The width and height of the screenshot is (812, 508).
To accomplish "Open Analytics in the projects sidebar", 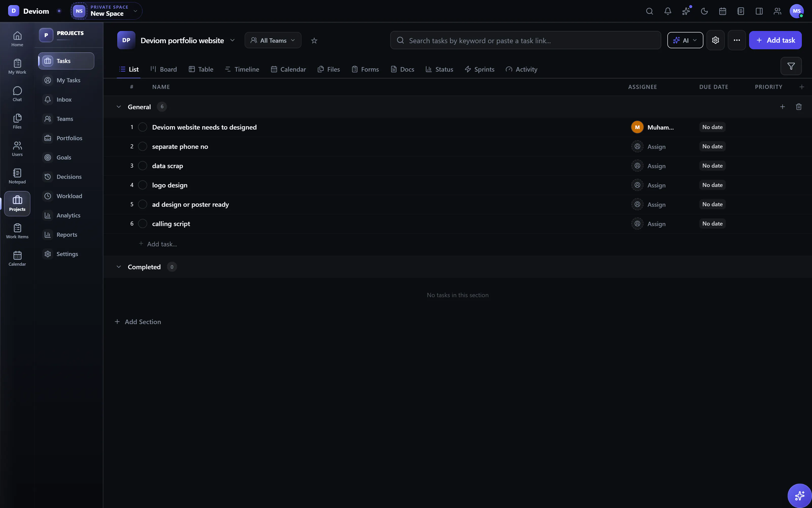I will [66, 215].
